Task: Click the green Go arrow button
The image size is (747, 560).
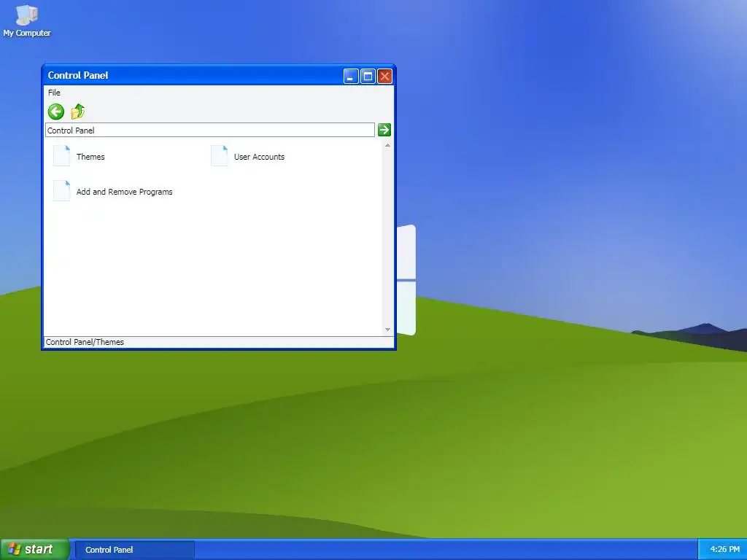Action: pos(384,130)
